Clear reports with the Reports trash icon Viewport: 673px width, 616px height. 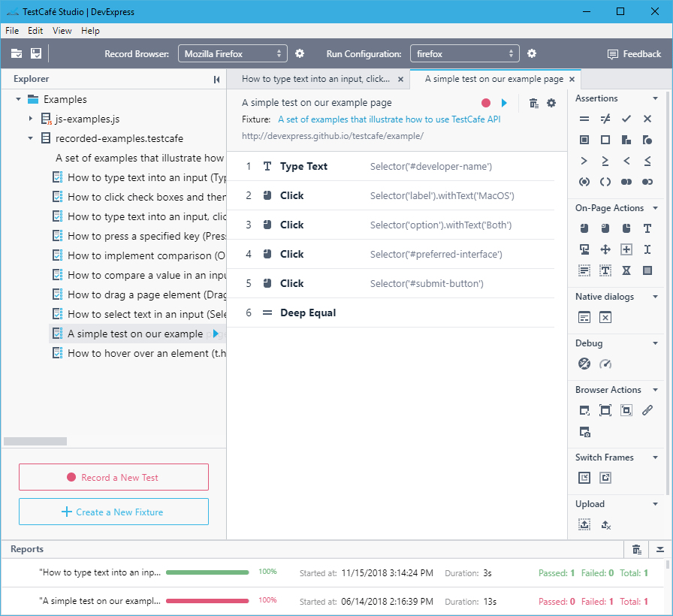pos(636,549)
